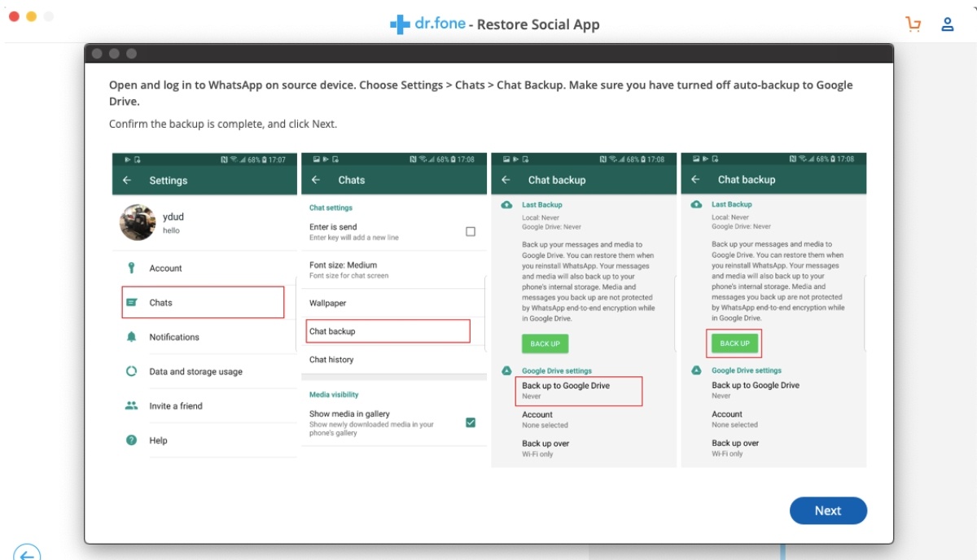The height and width of the screenshot is (560, 977).
Task: Click the Help question mark icon
Action: coord(131,440)
